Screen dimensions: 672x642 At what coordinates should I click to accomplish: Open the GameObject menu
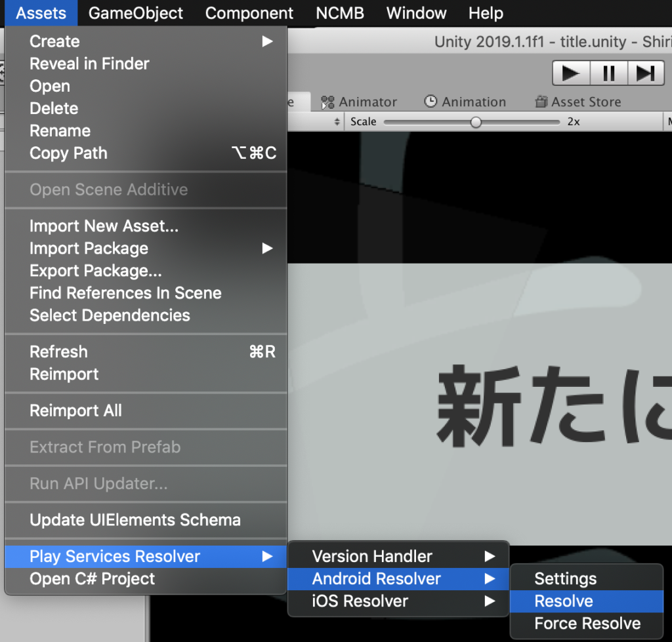tap(135, 12)
